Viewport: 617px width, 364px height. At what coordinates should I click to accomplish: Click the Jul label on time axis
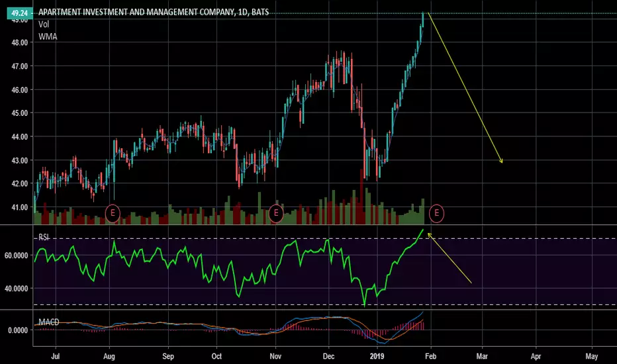55,356
